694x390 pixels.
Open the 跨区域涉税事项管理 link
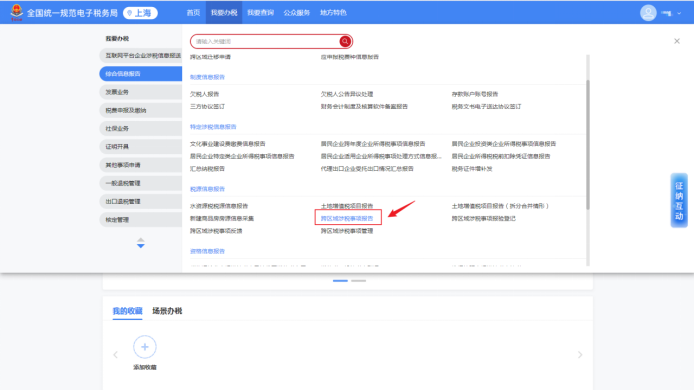pos(347,231)
